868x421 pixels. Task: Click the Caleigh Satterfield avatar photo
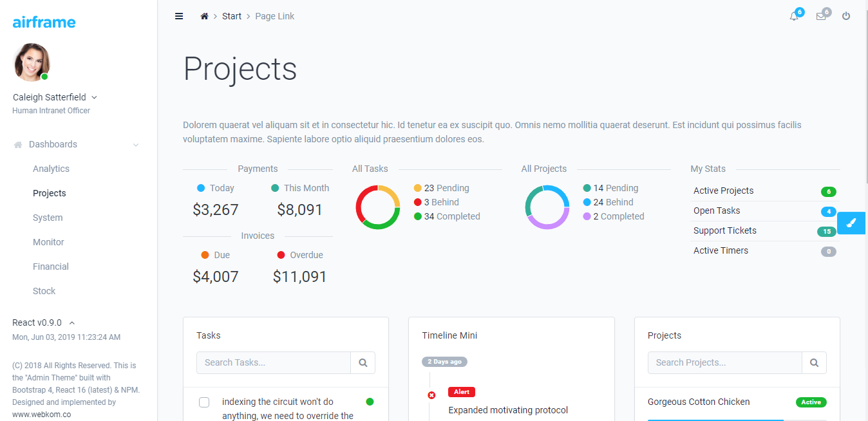32,62
